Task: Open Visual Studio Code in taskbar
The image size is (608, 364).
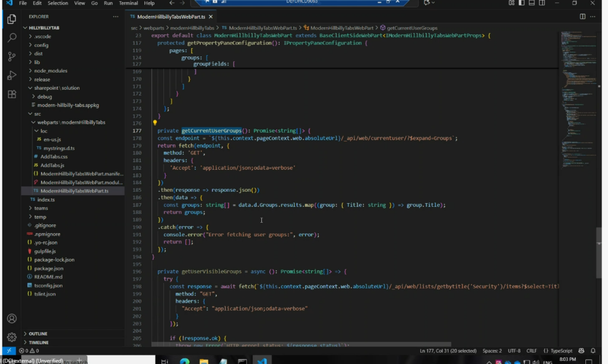Action: 262,360
